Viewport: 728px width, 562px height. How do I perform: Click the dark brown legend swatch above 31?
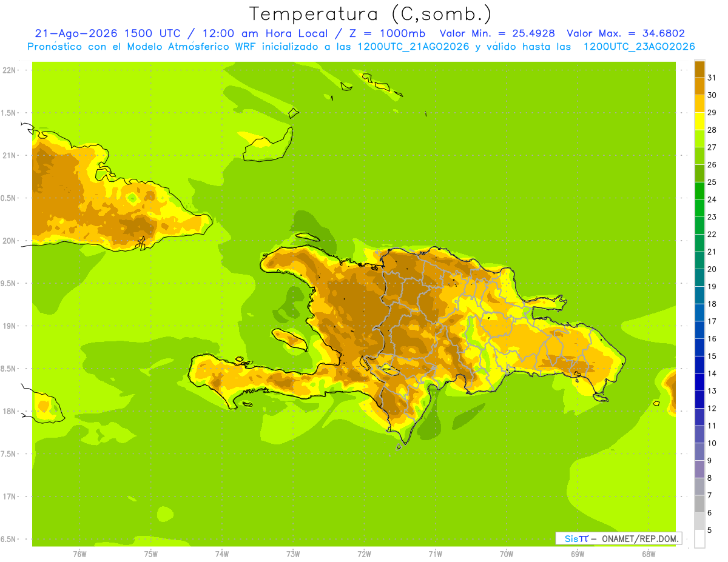(699, 69)
